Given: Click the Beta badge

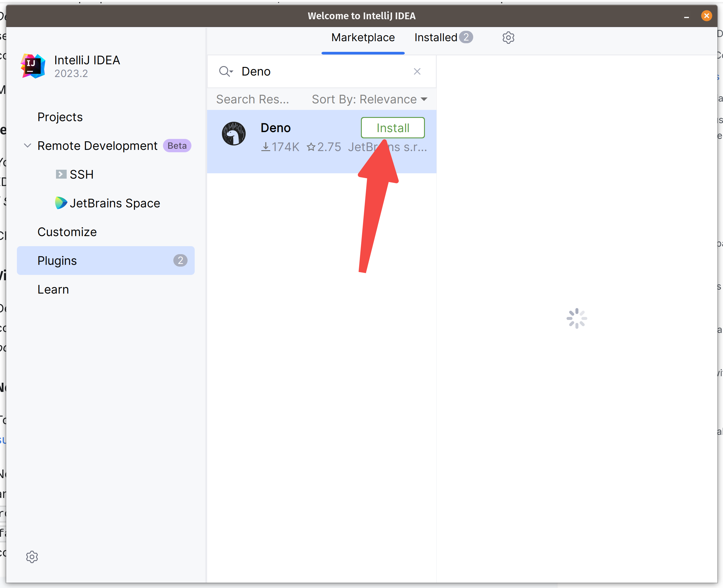Looking at the screenshot, I should [x=177, y=146].
